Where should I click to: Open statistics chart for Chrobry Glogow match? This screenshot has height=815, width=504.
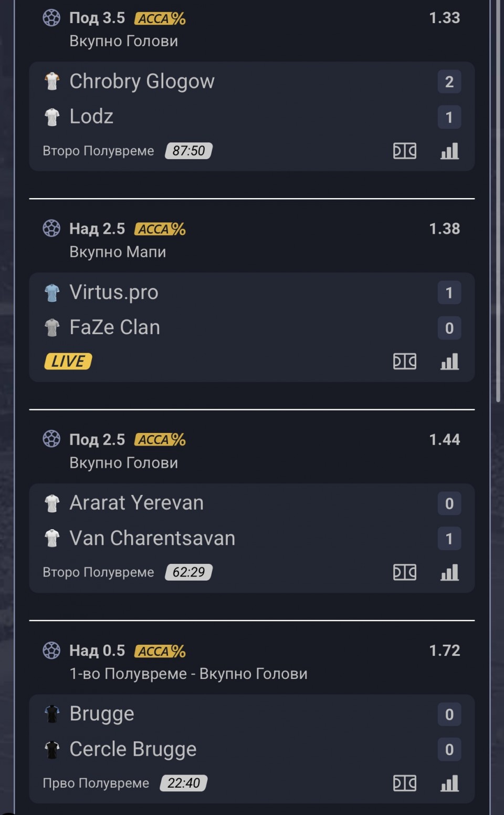click(449, 151)
